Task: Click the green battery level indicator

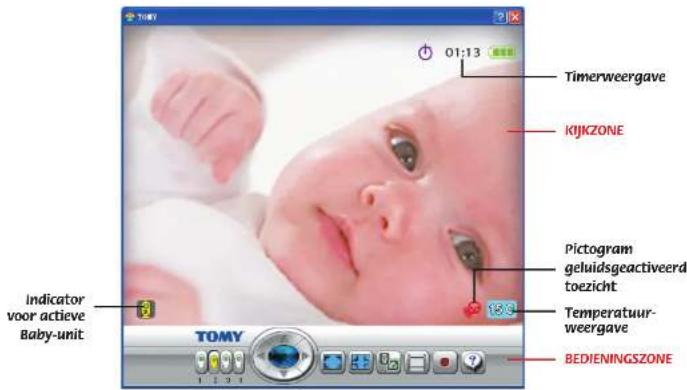Action: coord(503,53)
